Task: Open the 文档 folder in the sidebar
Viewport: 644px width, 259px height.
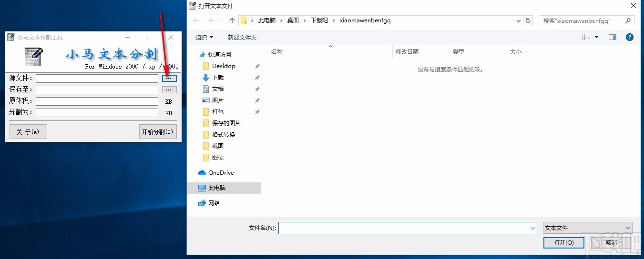Action: pos(218,89)
